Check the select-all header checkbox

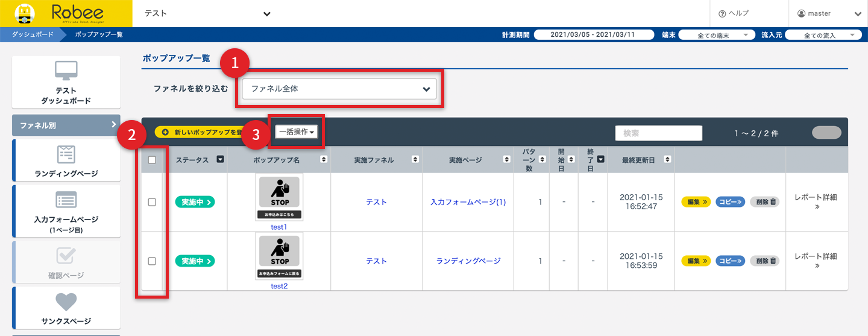tap(152, 160)
